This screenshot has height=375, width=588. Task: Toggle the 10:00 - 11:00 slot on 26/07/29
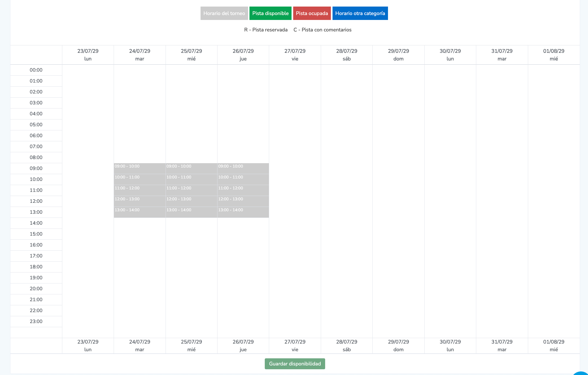[x=243, y=180]
